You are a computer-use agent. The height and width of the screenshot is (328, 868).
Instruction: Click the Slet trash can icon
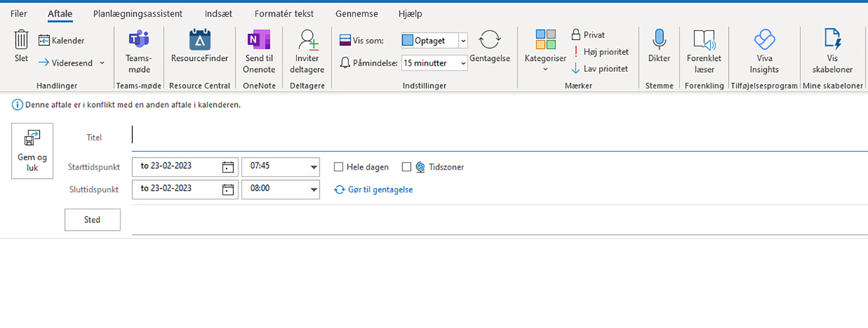(x=21, y=40)
